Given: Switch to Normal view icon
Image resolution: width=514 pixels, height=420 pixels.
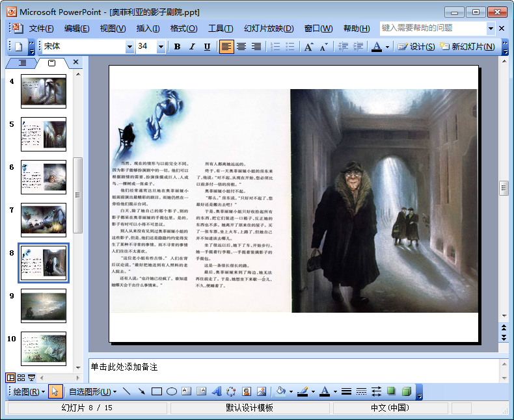Looking at the screenshot, I should [10, 378].
